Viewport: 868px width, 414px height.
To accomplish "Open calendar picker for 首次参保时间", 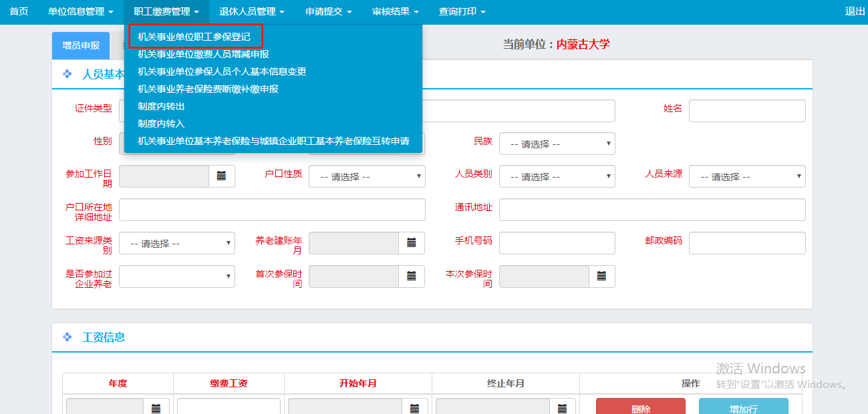I will (x=412, y=276).
